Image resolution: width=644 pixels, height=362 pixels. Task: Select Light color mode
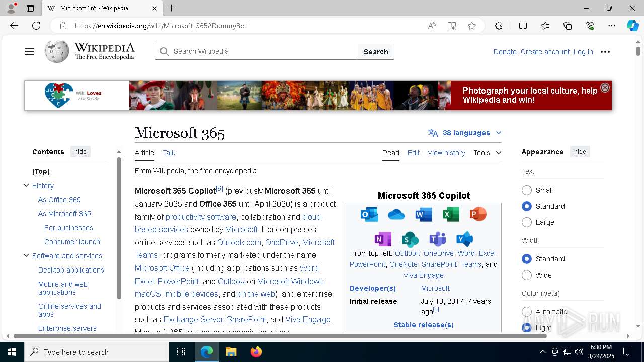point(527,328)
